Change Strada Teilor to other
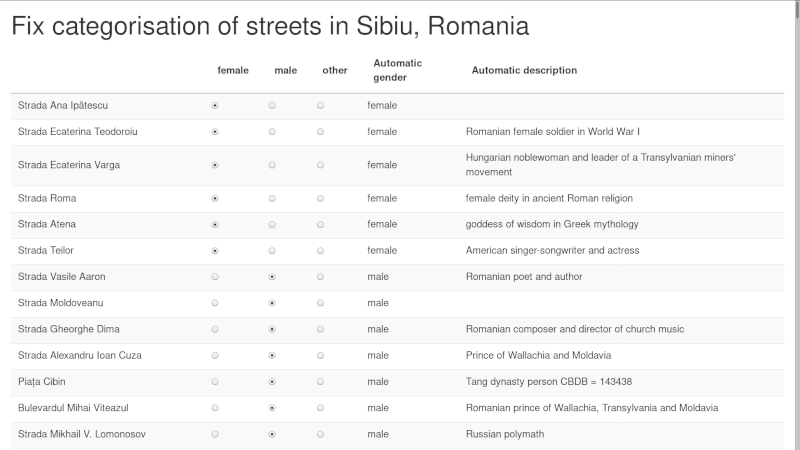800x450 pixels. pyautogui.click(x=320, y=251)
